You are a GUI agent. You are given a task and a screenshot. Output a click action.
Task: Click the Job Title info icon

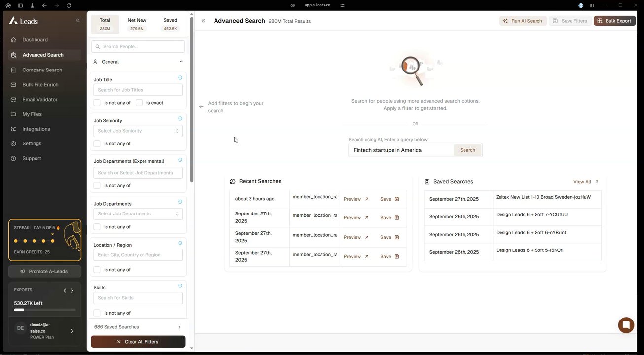point(180,78)
